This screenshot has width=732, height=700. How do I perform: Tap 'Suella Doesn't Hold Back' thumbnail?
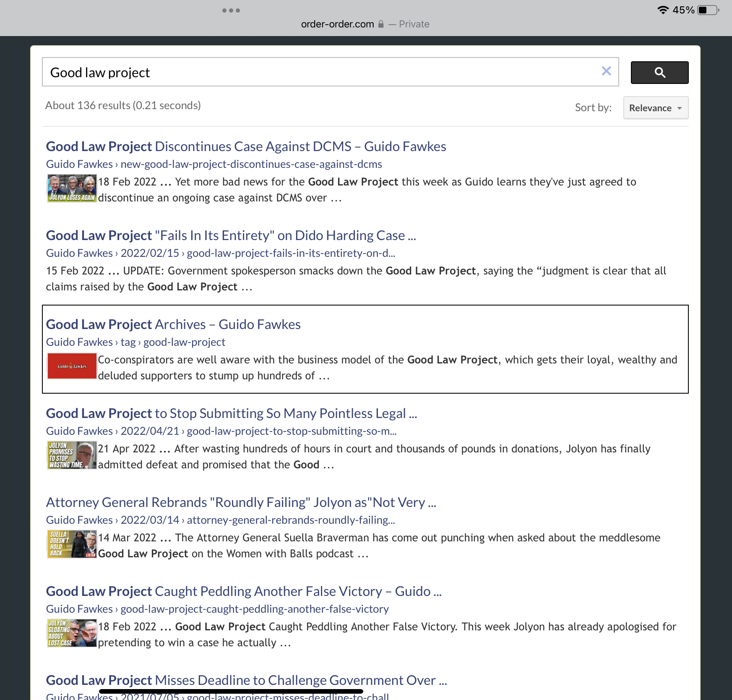[x=72, y=544]
